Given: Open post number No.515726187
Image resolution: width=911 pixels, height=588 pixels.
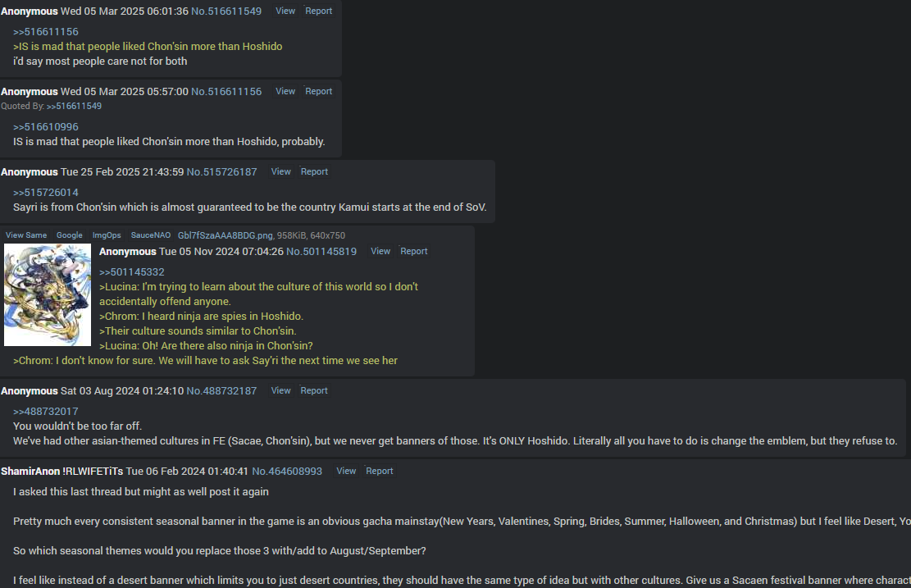Looking at the screenshot, I should tap(221, 172).
